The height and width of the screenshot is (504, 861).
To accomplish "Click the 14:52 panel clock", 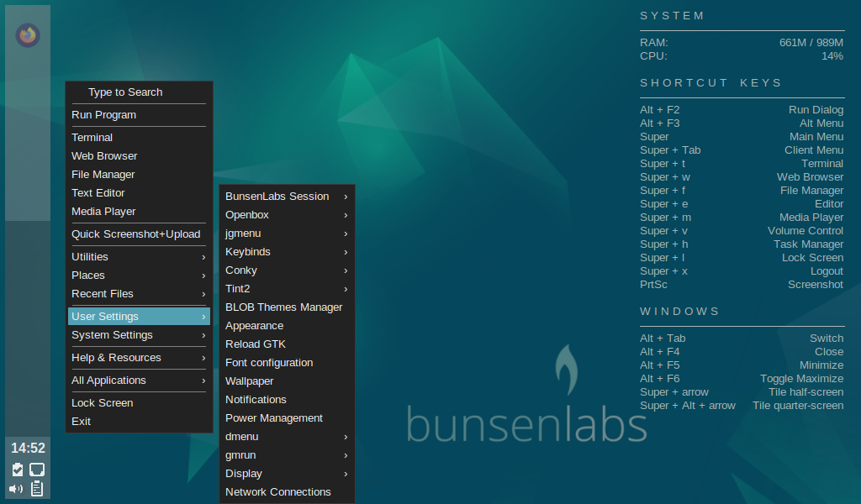I will (x=28, y=448).
